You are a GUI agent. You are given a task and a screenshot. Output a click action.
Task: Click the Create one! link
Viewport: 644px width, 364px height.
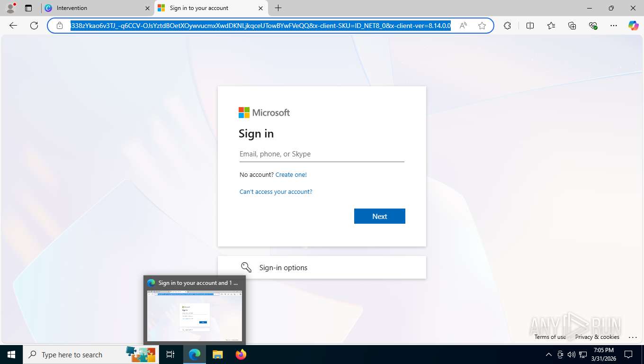point(291,175)
